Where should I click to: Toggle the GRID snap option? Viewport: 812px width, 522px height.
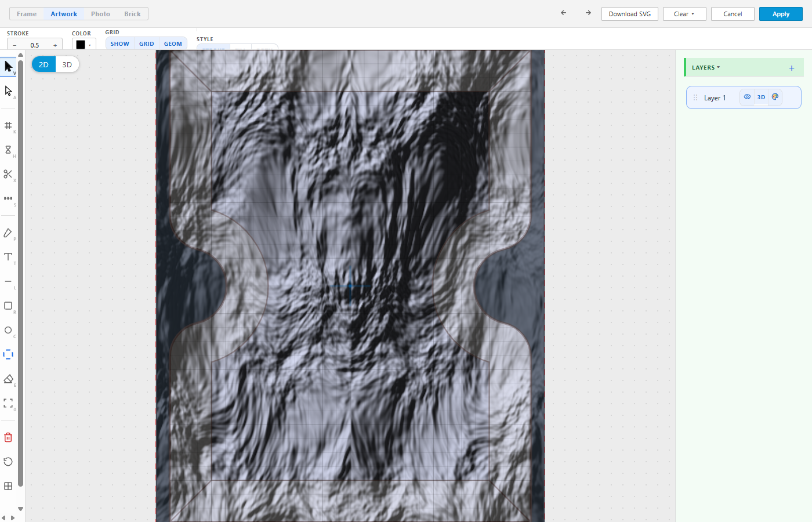(147, 43)
